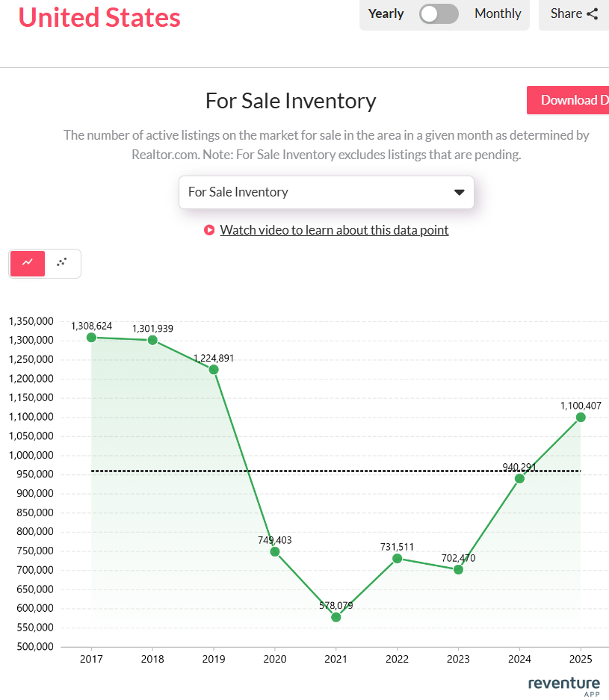Screen dimensions: 609x700
Task: Click the share network icon
Action: pos(593,13)
